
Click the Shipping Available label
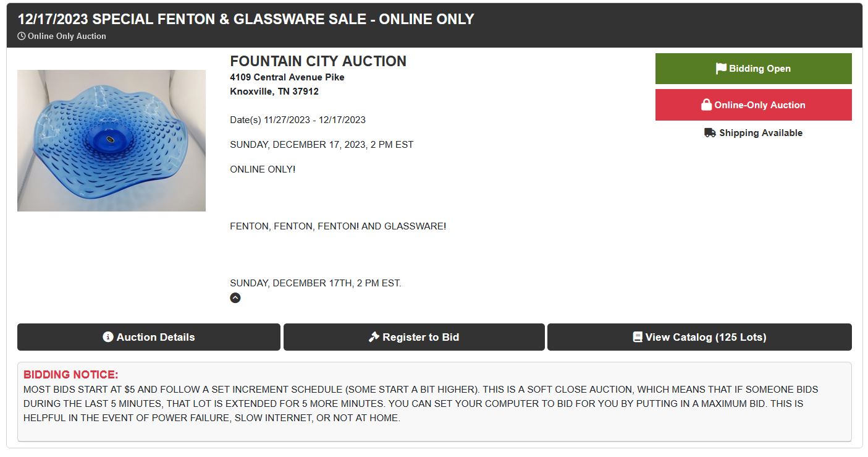point(761,133)
